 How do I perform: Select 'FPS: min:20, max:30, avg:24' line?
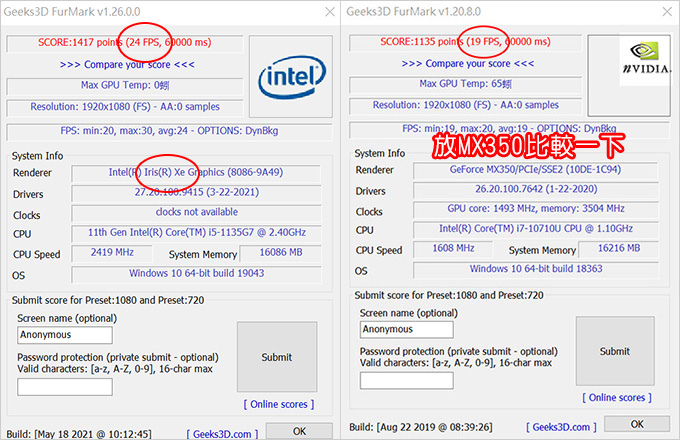point(169,131)
